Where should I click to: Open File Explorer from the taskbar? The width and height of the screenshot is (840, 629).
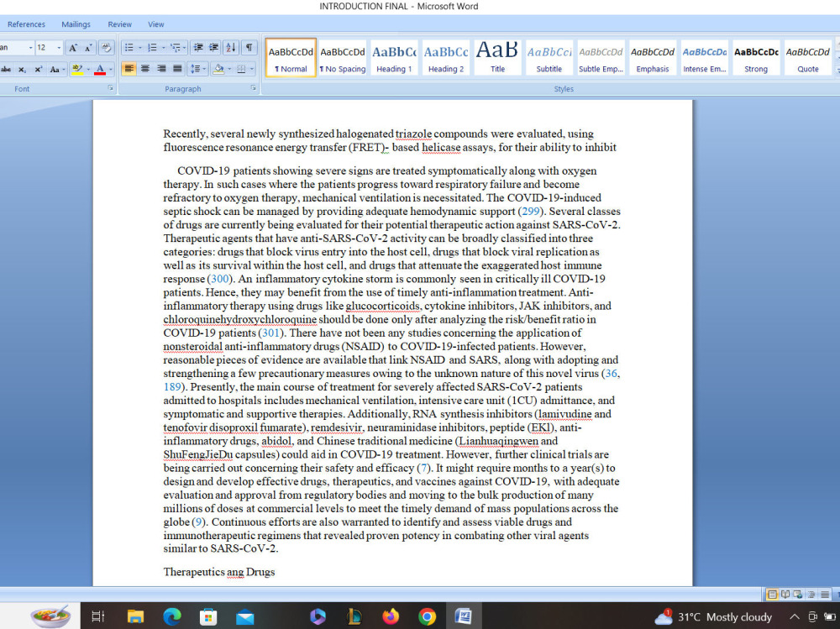(x=135, y=616)
